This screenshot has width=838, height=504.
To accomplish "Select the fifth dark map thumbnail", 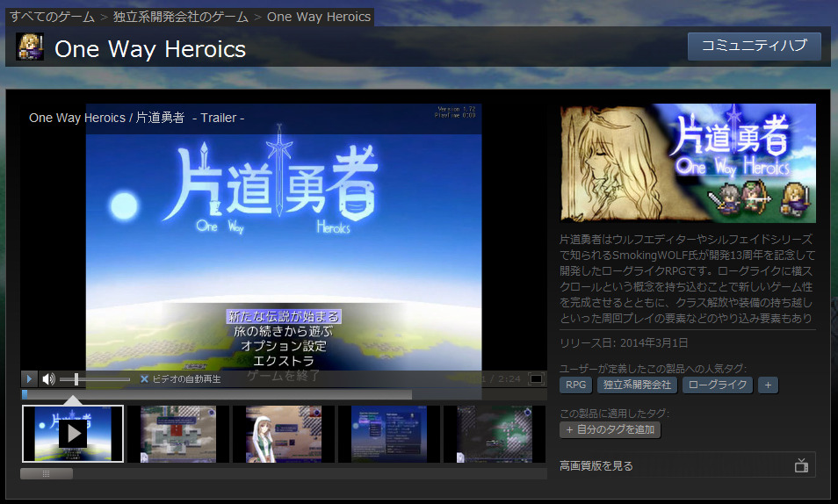I will pos(495,434).
